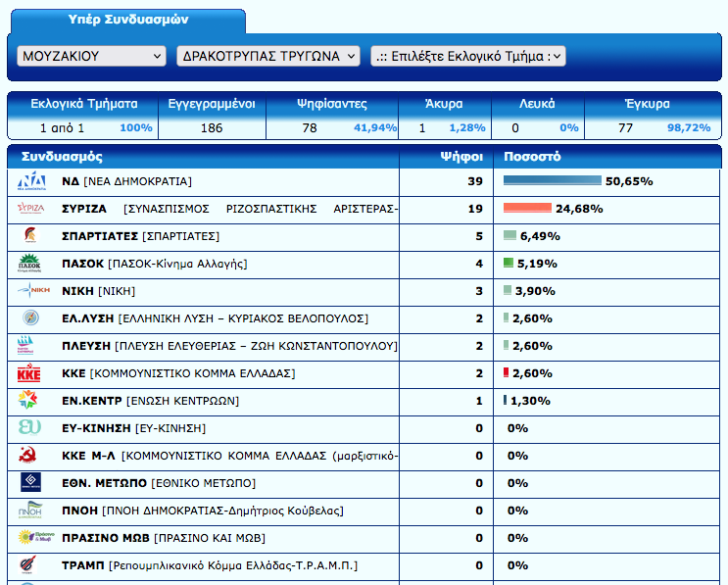
Task: Click the ΕΛ.ΛΥΣΗ round logo
Action: coord(31,318)
